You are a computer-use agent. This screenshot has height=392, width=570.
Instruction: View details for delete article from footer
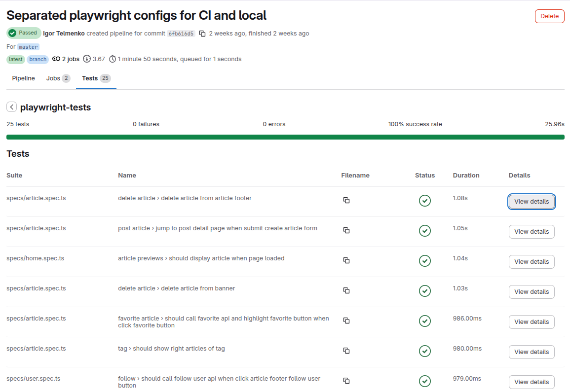click(x=532, y=202)
